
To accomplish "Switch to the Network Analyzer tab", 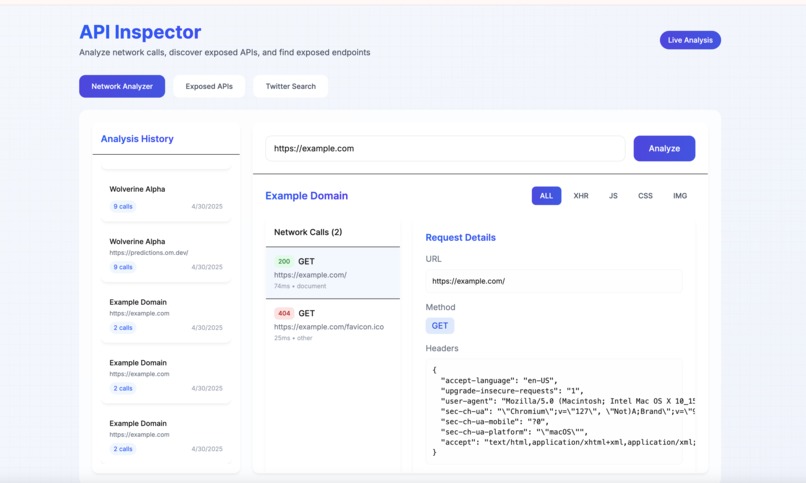I will [122, 86].
